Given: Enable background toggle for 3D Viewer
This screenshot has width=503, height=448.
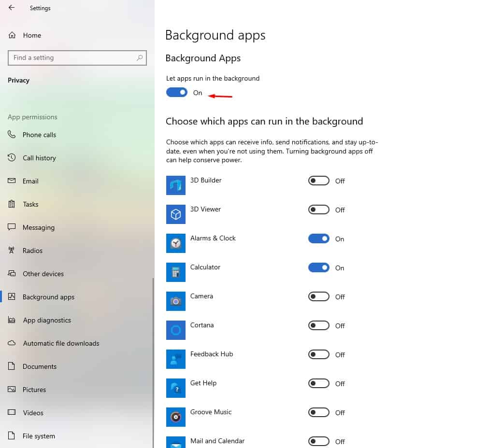Looking at the screenshot, I should [x=318, y=210].
